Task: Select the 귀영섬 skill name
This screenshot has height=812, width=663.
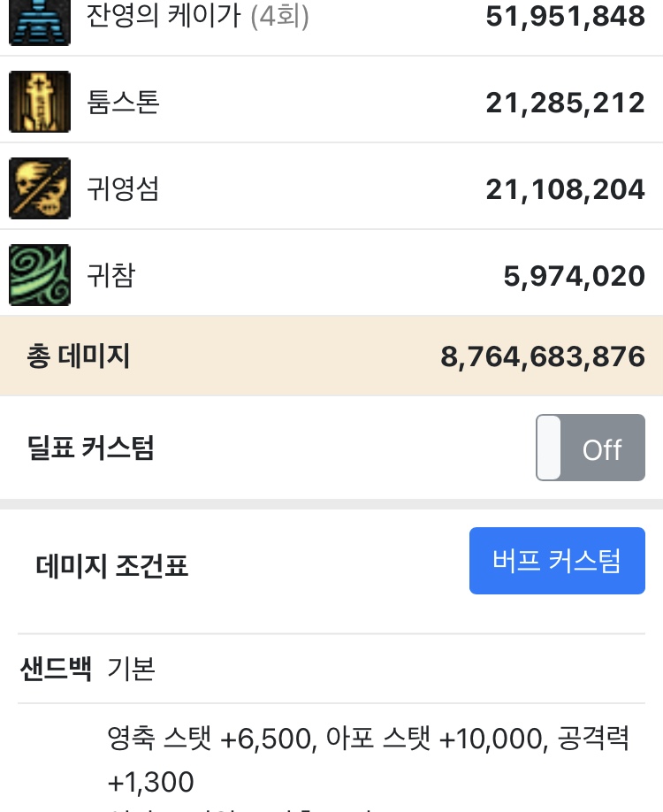Action: coord(123,188)
